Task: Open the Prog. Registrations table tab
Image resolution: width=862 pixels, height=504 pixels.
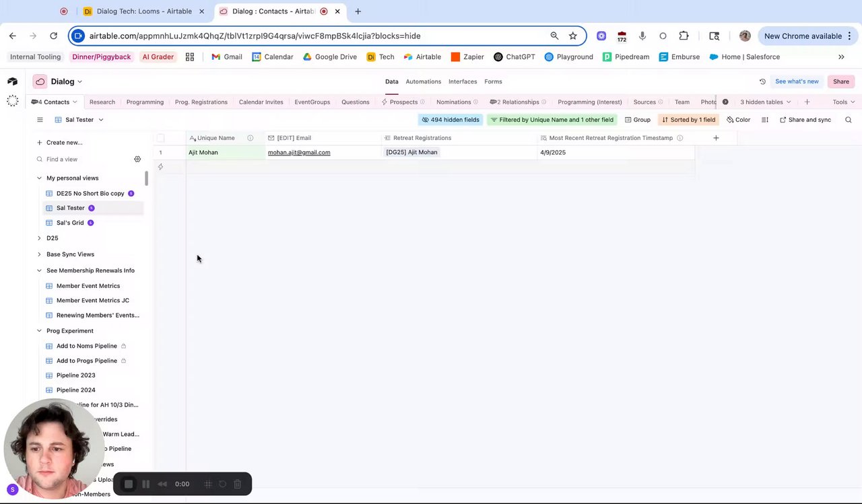Action: pos(201,102)
